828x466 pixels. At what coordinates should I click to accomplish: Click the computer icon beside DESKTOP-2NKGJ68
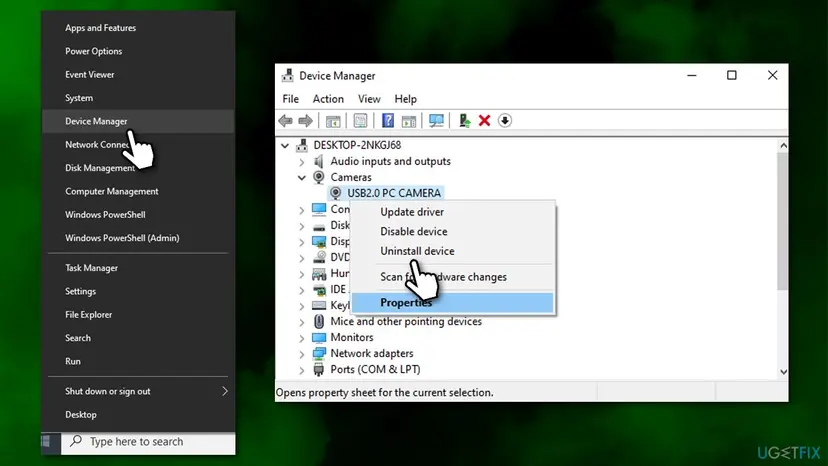[302, 145]
